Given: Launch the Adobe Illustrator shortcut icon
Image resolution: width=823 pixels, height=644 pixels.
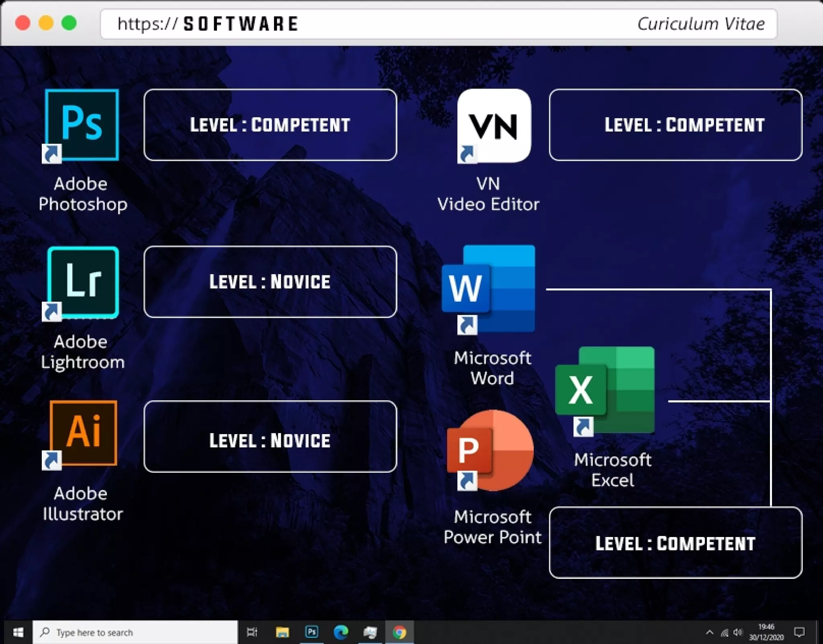Looking at the screenshot, I should pyautogui.click(x=83, y=433).
